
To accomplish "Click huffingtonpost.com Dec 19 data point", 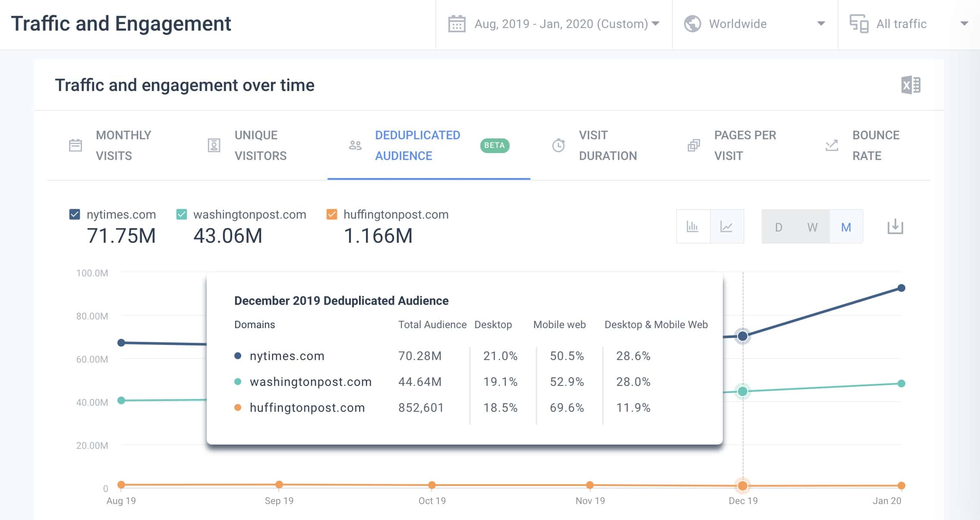I will (x=743, y=486).
